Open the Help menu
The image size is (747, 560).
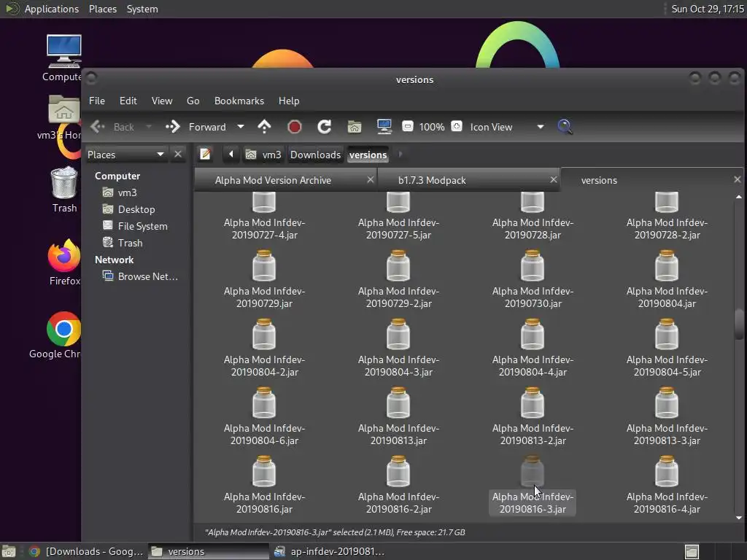pyautogui.click(x=289, y=101)
